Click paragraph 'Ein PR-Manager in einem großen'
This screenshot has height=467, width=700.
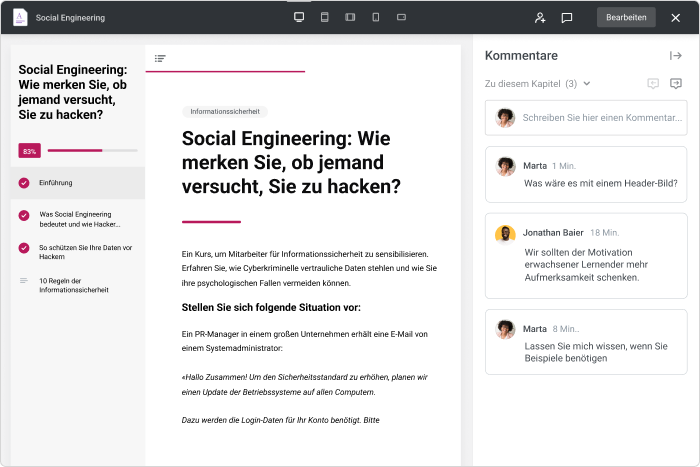(304, 341)
